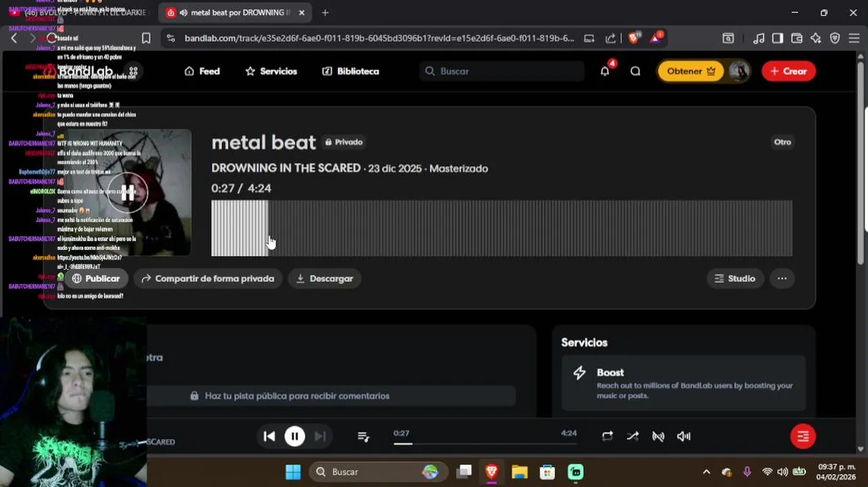Open Servicios menu
Viewport: 868px width, 487px height.
271,71
